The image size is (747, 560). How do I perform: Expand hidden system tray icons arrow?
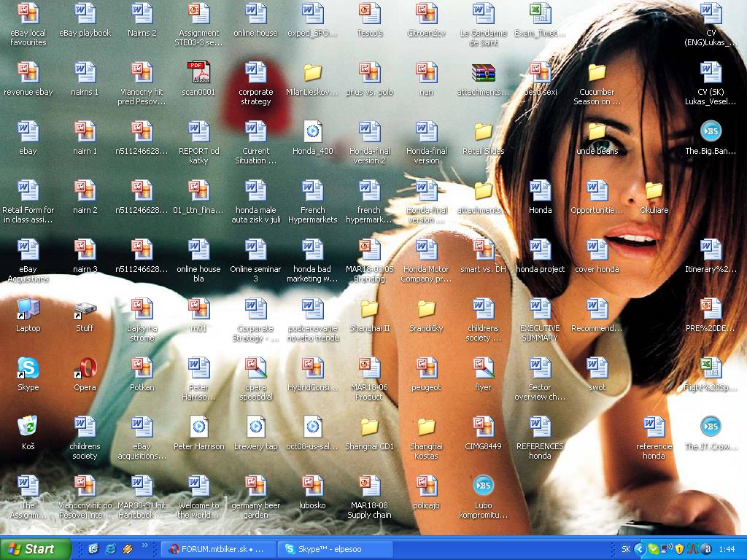point(640,549)
